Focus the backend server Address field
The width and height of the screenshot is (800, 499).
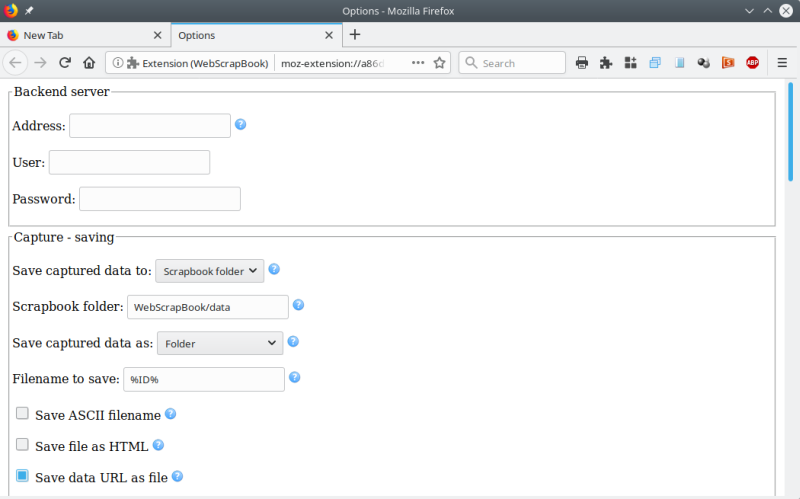(x=150, y=126)
